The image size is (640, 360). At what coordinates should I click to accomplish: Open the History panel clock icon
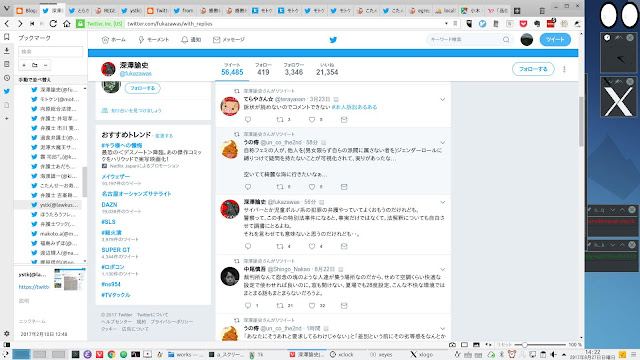tap(7, 78)
